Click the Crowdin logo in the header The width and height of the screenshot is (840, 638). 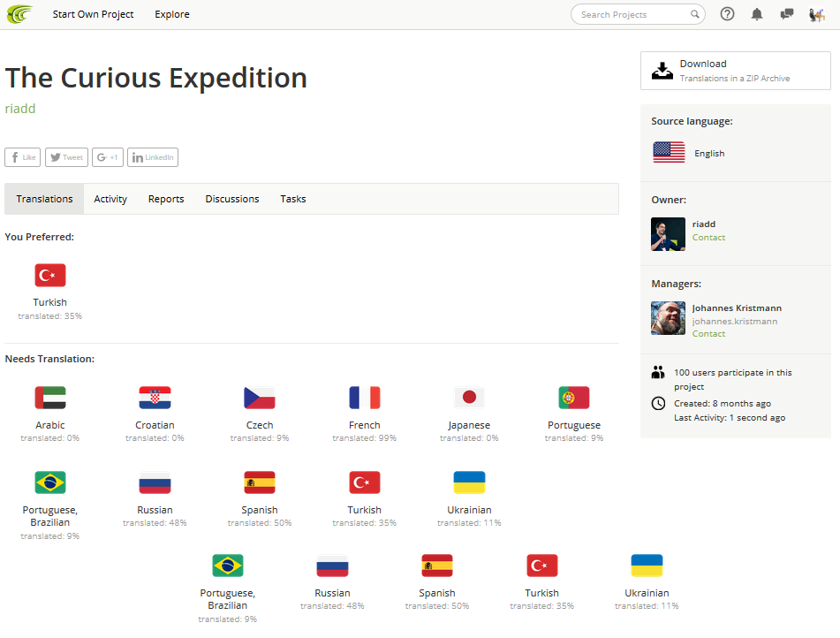[x=19, y=14]
